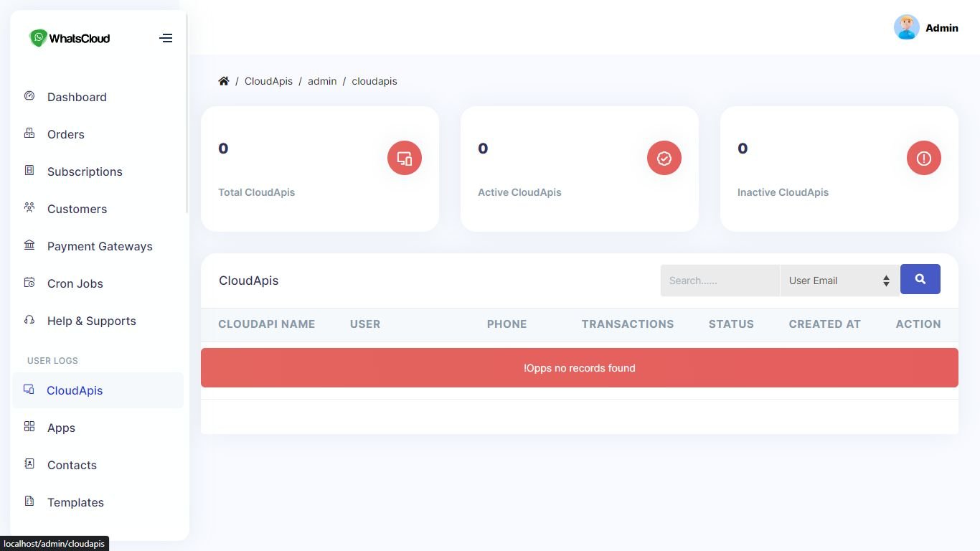
Task: Click the Payment Gateways bank icon
Action: coord(29,245)
